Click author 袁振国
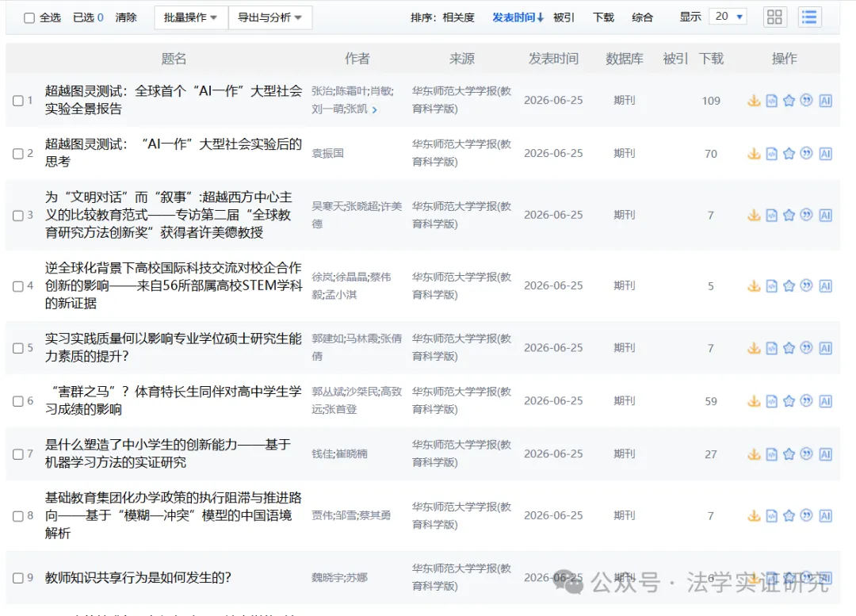This screenshot has width=856, height=616. pyautogui.click(x=327, y=154)
